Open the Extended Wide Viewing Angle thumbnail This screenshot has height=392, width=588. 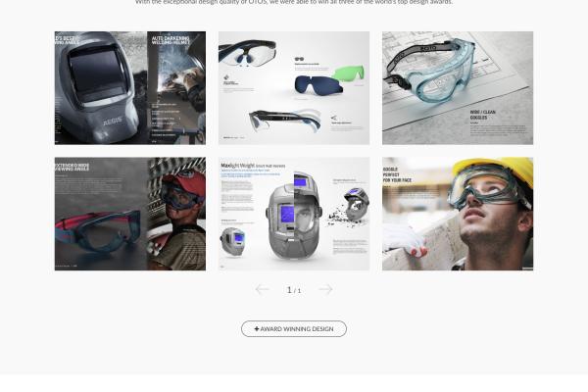click(129, 214)
